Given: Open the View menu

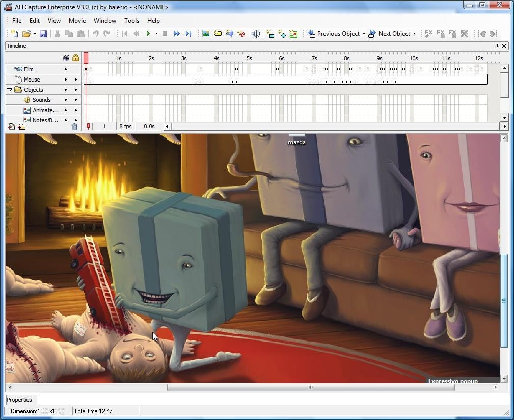Looking at the screenshot, I should pos(54,21).
